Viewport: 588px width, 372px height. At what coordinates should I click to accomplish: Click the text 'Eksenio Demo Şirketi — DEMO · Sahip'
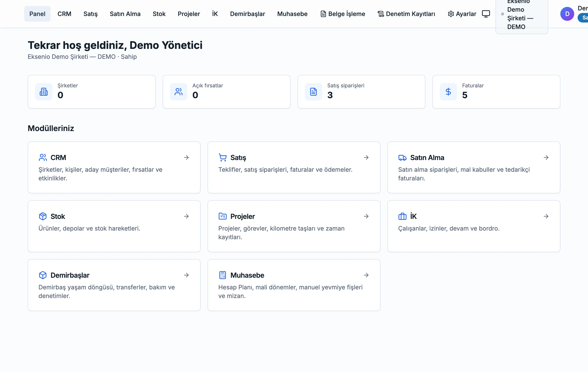point(82,57)
